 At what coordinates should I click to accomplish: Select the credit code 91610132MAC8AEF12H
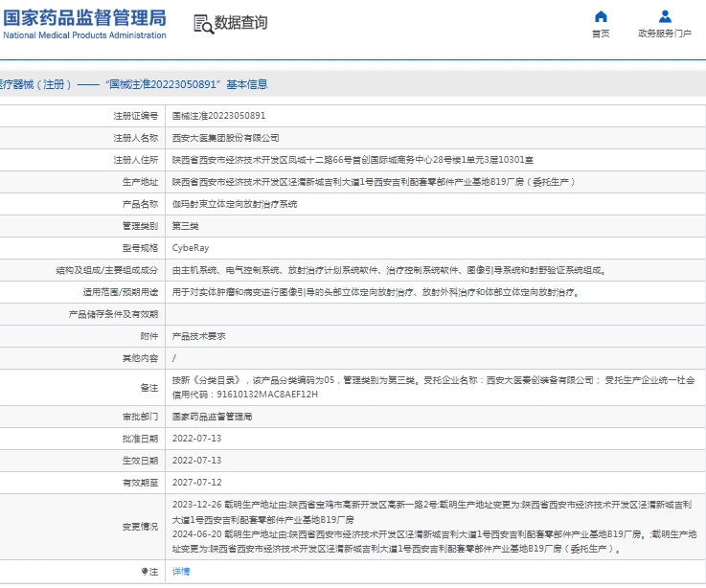coord(267,395)
